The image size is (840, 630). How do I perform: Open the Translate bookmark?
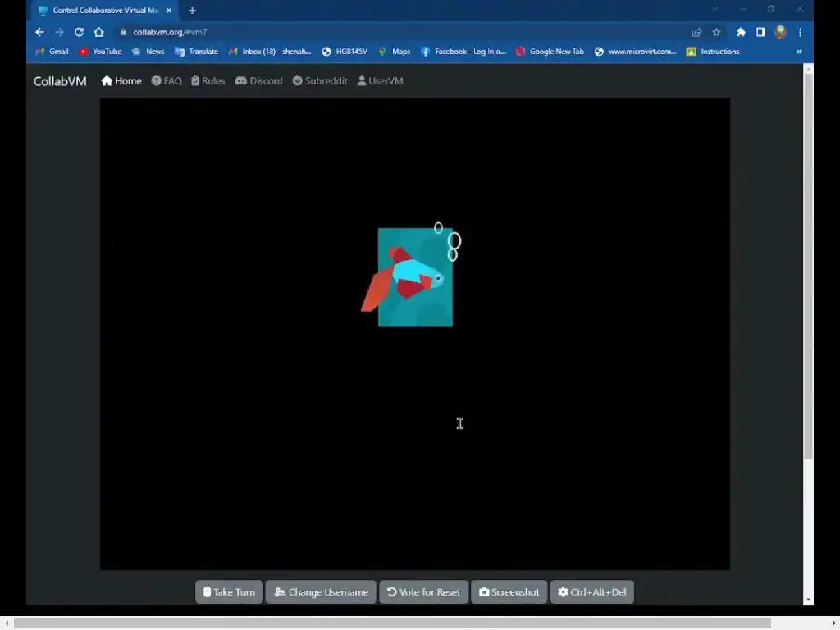pyautogui.click(x=196, y=52)
